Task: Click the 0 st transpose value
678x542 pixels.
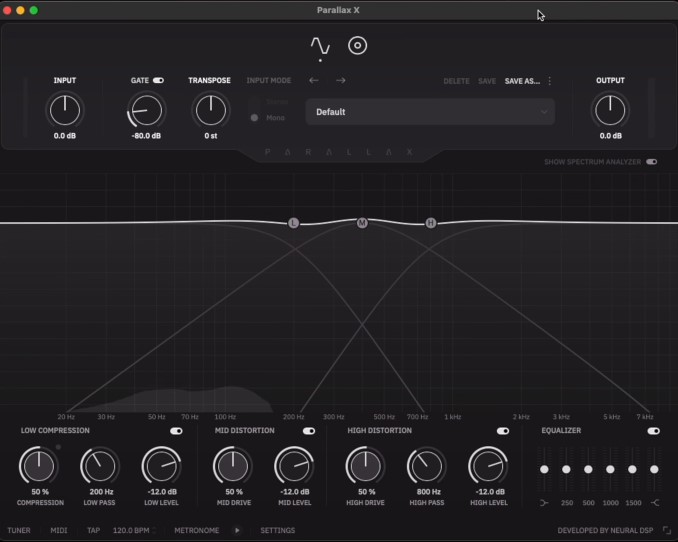Action: click(x=211, y=136)
